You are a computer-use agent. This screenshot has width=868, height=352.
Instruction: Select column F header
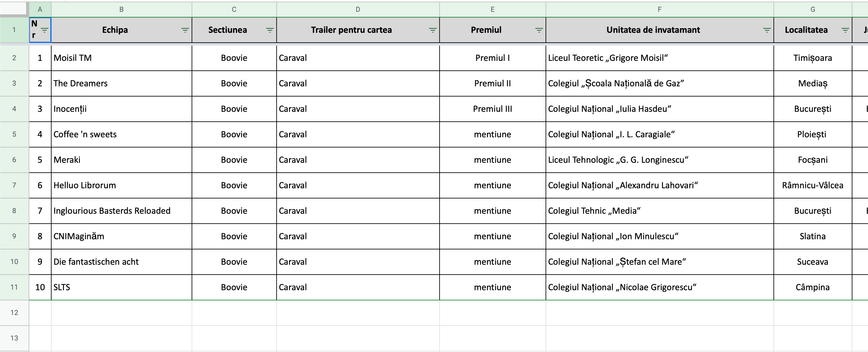(660, 10)
